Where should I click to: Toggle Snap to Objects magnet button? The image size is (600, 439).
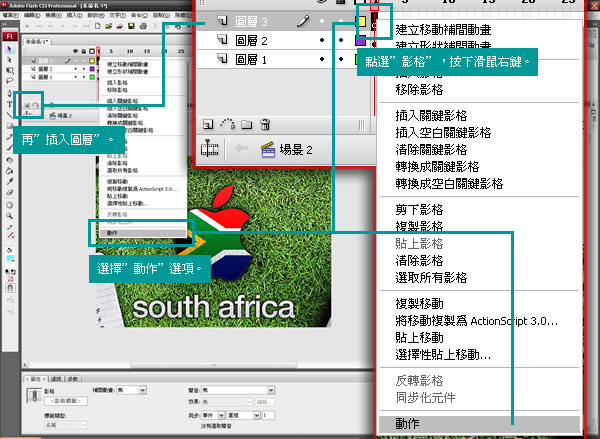pos(10,288)
